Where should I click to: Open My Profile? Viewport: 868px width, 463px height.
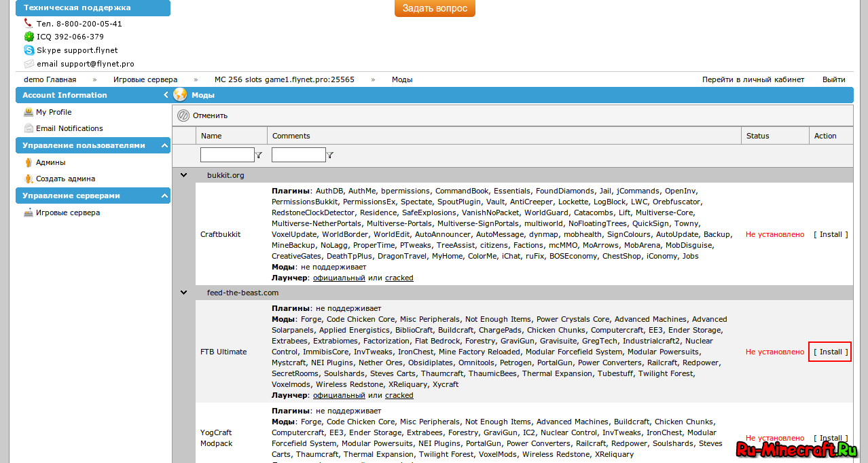(54, 112)
